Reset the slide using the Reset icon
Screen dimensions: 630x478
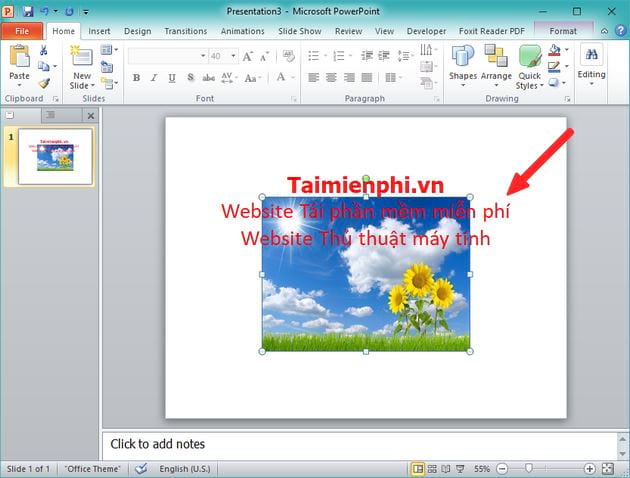click(106, 67)
